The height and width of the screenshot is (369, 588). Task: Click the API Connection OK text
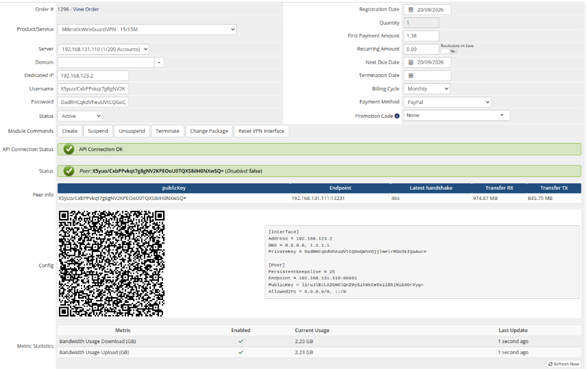tap(101, 149)
